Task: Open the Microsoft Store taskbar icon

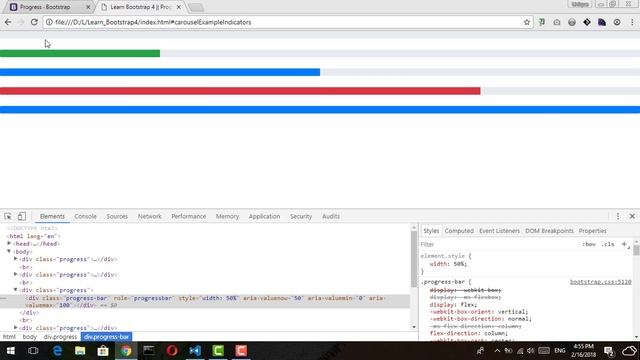Action: (x=103, y=351)
